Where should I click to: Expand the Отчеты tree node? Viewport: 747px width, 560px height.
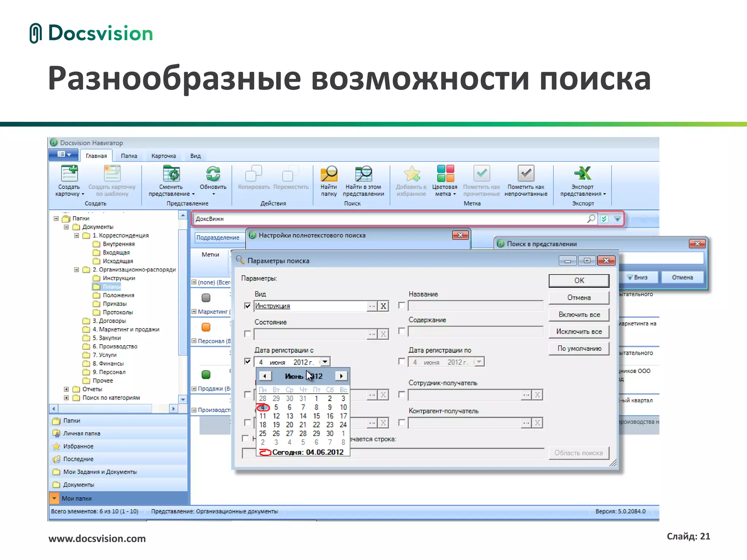coord(66,389)
